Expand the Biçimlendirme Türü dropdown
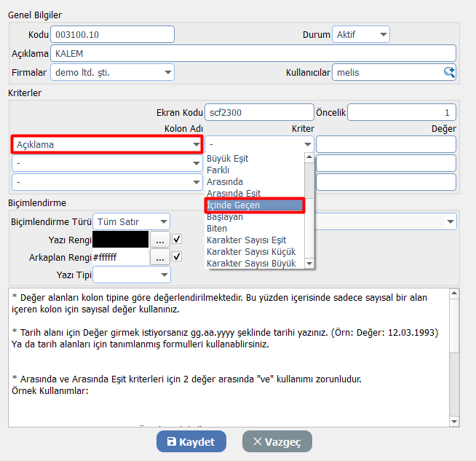Viewport: 476px width, 461px height. (132, 221)
